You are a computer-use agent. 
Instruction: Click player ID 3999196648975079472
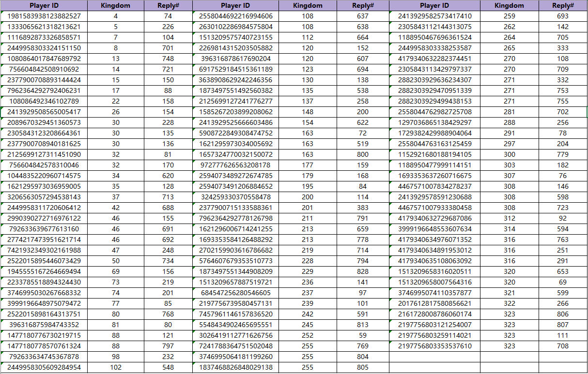44,304
